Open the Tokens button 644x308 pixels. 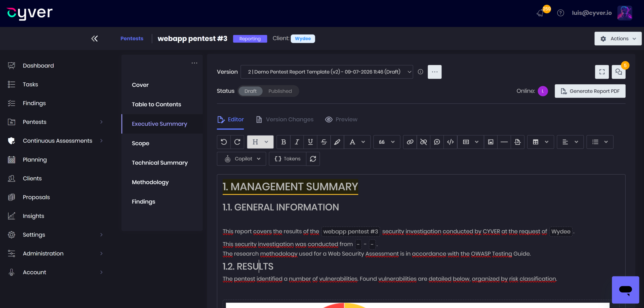click(x=288, y=159)
